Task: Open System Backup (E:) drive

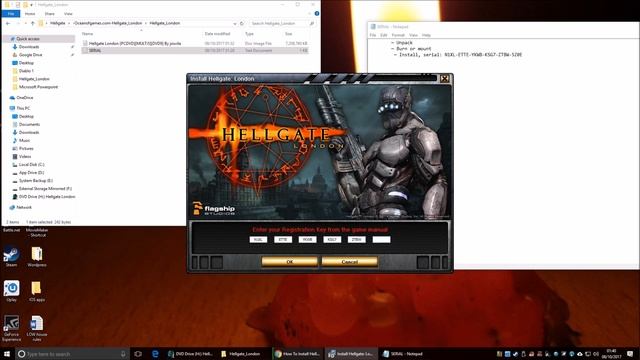Action: click(x=36, y=181)
